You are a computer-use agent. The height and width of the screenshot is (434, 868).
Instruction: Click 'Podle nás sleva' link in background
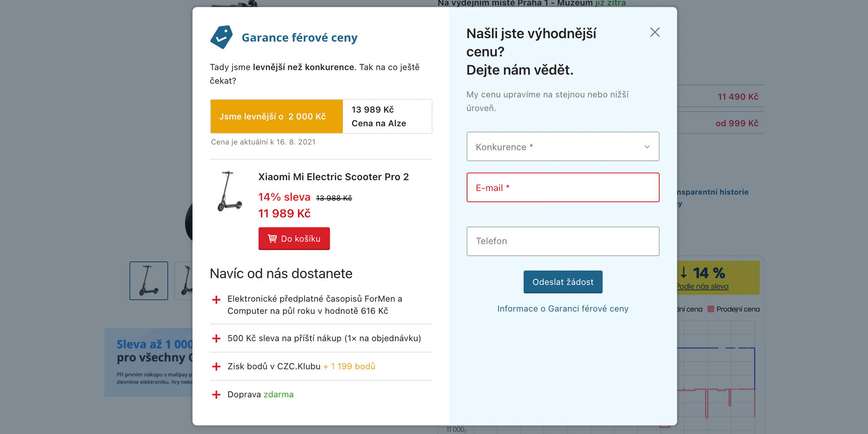(x=702, y=286)
